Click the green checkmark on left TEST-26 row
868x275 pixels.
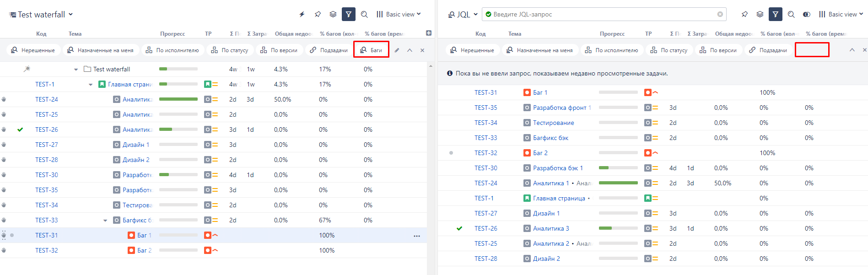click(20, 129)
